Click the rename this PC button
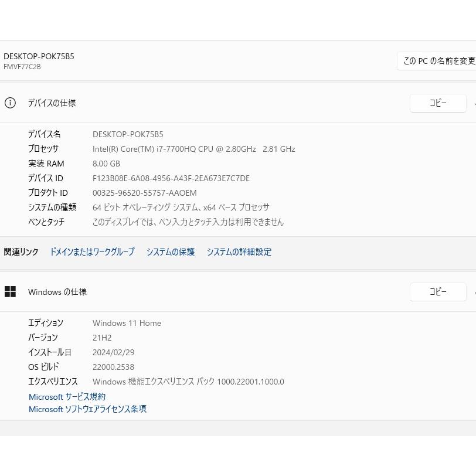476x476 pixels. point(437,61)
